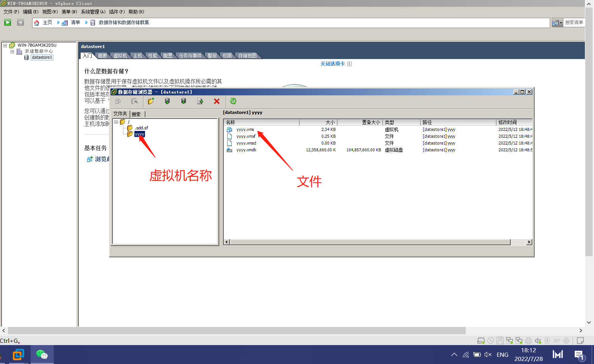Select the yyyy folder in the tree
This screenshot has width=594, height=364.
[140, 134]
